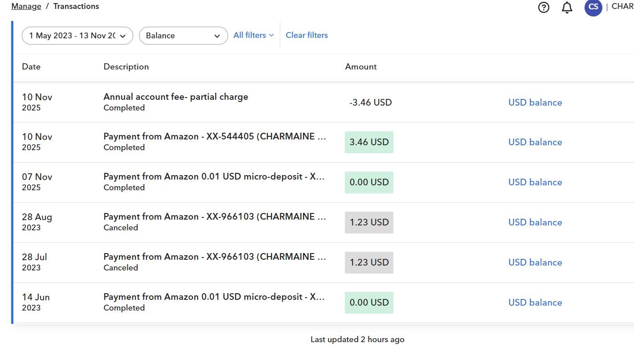Click the CHAR account name beside the avatar

(622, 6)
